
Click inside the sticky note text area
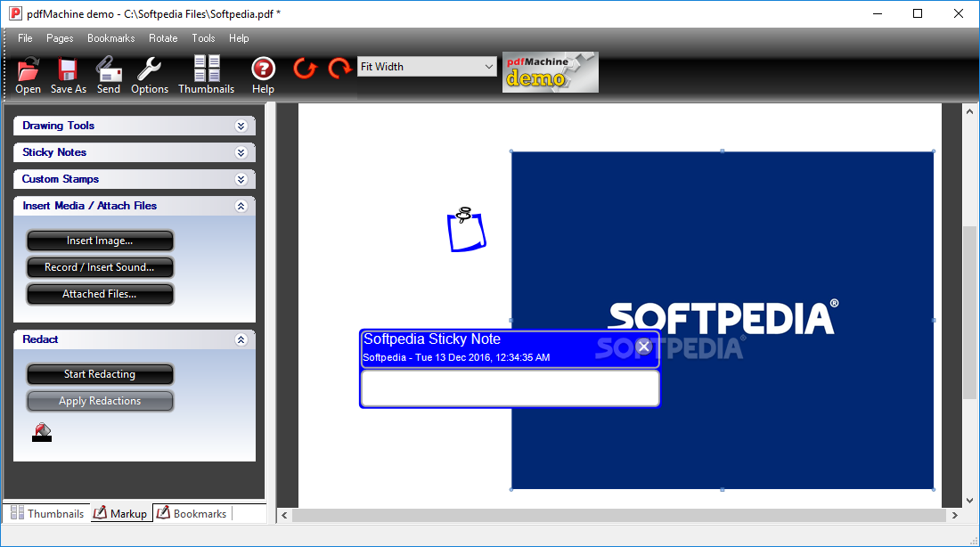tap(510, 388)
